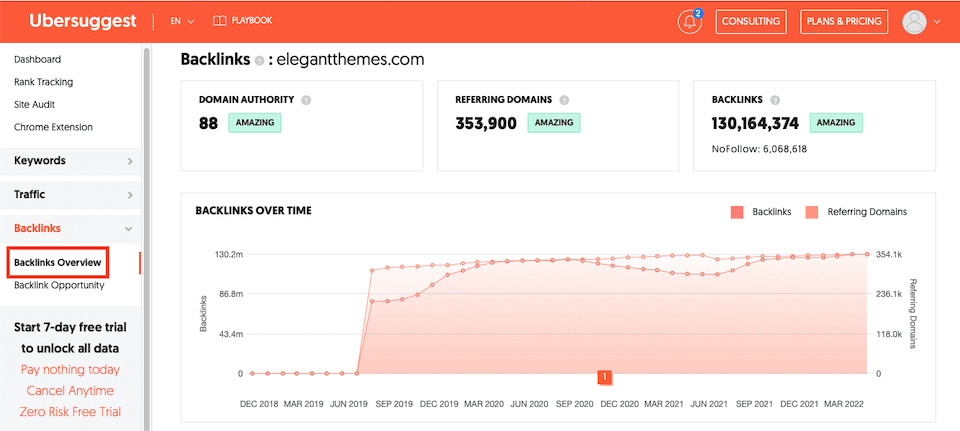Expand the Keywords sidebar section

[x=72, y=160]
